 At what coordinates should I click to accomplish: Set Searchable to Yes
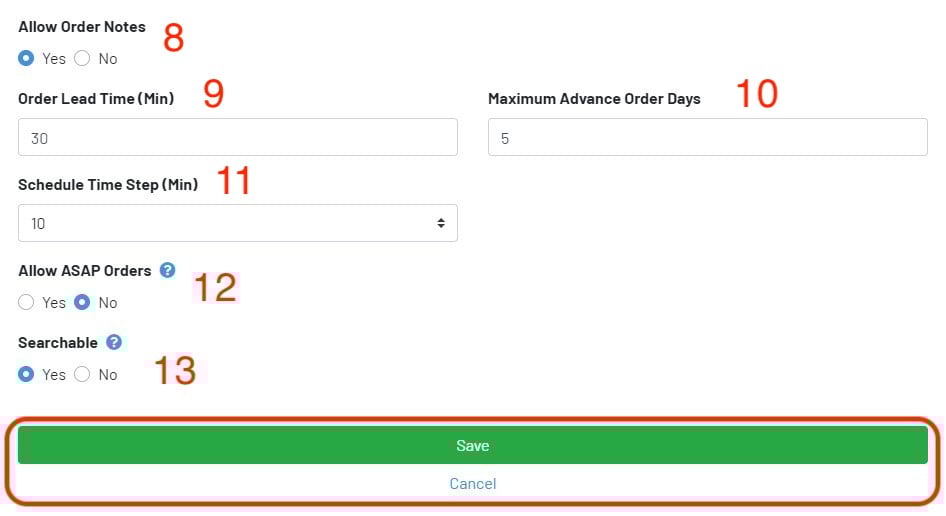click(x=26, y=374)
